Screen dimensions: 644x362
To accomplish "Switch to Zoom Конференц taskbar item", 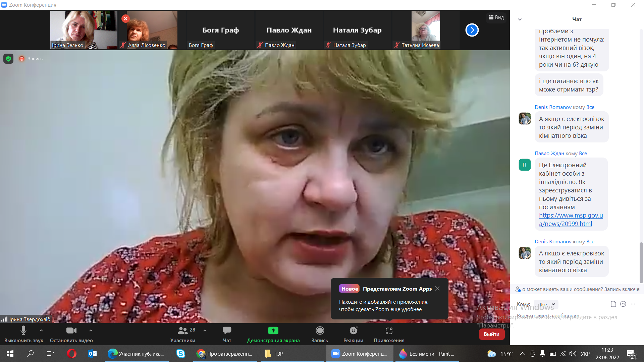I will click(x=360, y=354).
